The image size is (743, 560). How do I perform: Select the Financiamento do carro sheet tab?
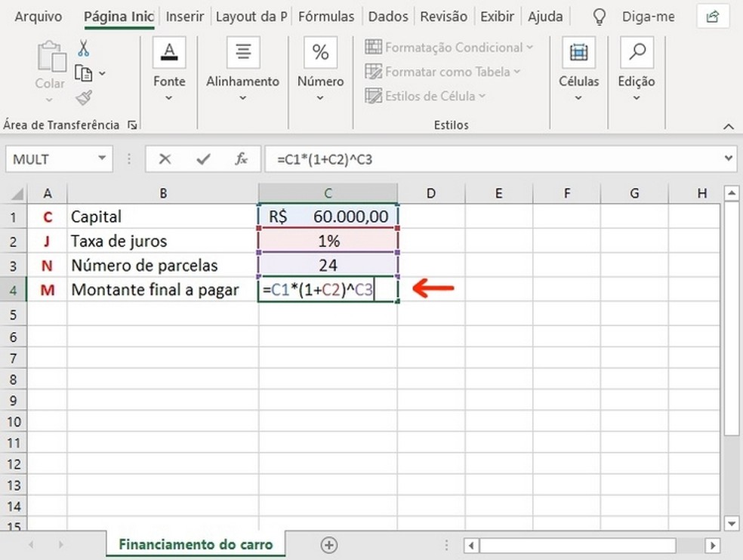[195, 544]
